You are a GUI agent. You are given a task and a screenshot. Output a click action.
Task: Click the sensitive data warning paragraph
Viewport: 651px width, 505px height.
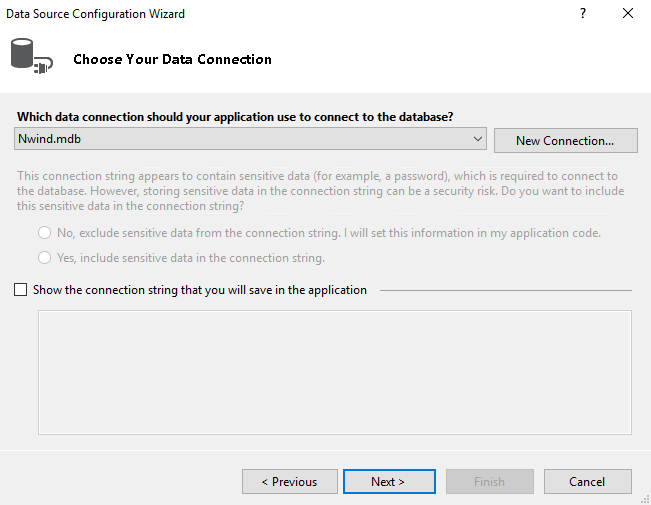(x=317, y=191)
